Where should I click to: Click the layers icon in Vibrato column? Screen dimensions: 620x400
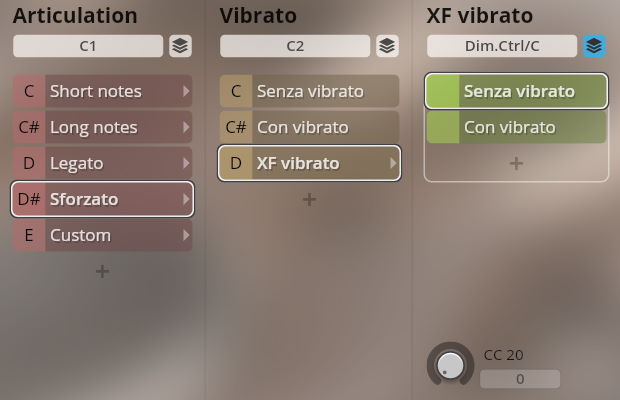point(387,46)
